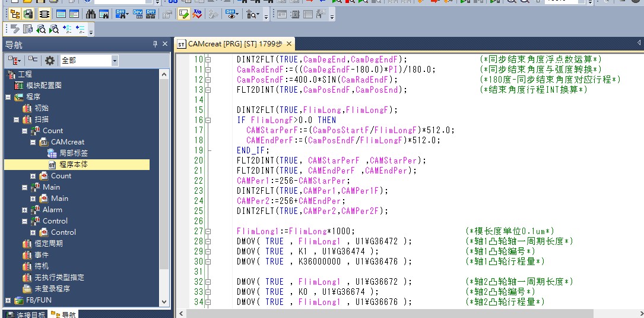Toggle the highlighted pencil edit-mode toolbar button
This screenshot has width=644, height=318.
pyautogui.click(x=183, y=14)
